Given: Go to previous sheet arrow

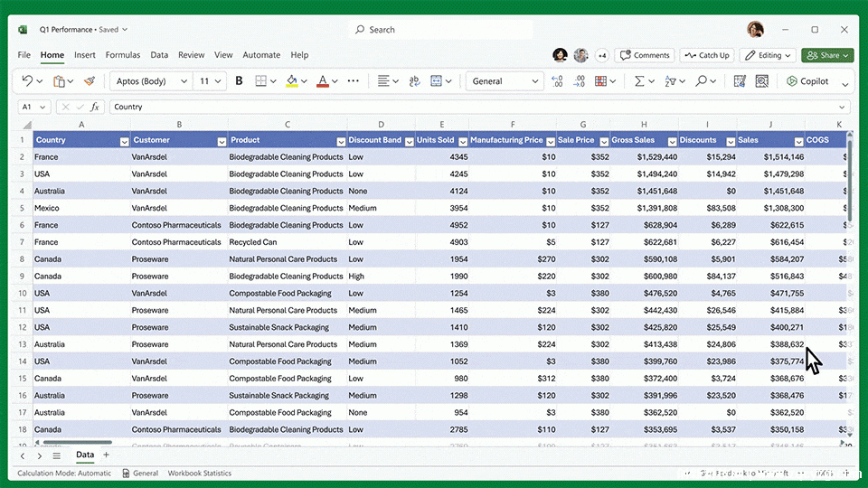Looking at the screenshot, I should pos(22,455).
